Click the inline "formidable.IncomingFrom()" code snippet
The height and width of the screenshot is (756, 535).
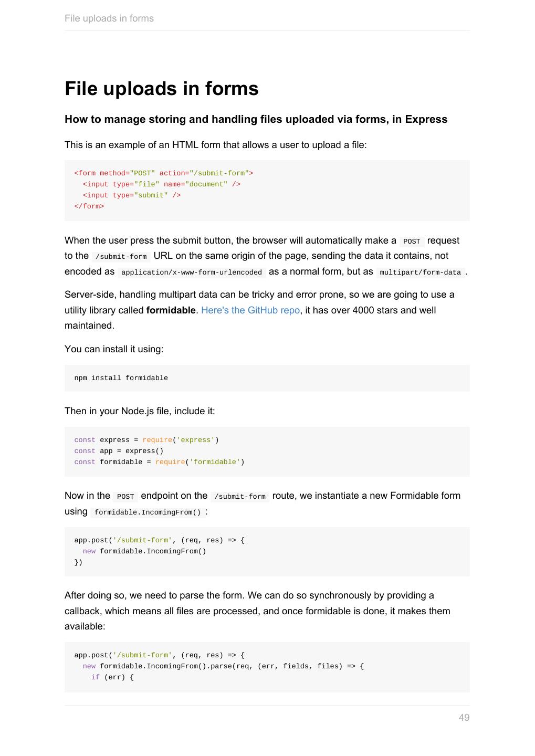[148, 512]
